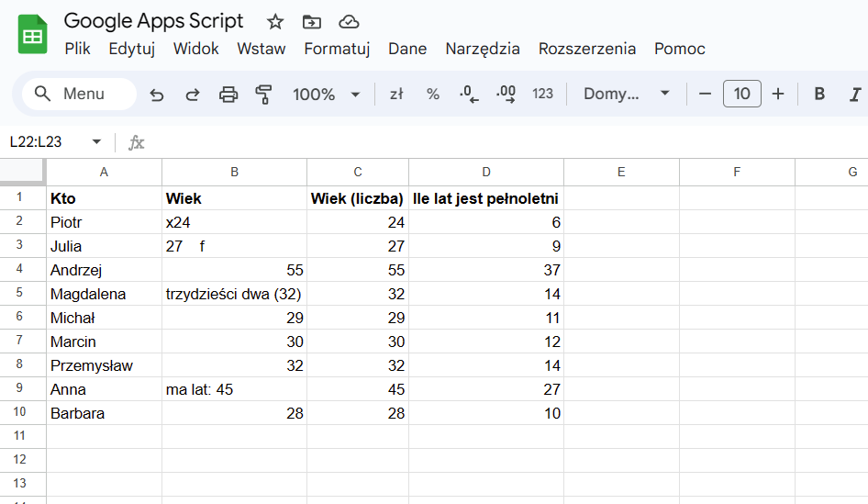Click the Menu search box
The width and height of the screenshot is (868, 504).
click(79, 94)
